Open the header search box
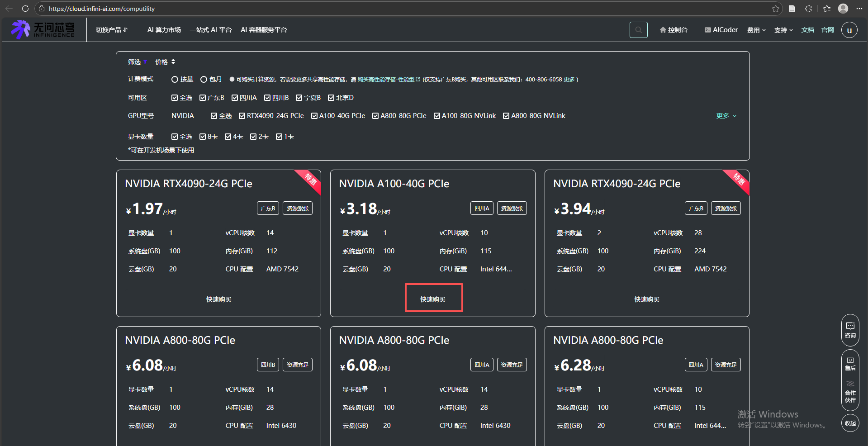Screen dimensions: 868x446 pyautogui.click(x=638, y=30)
